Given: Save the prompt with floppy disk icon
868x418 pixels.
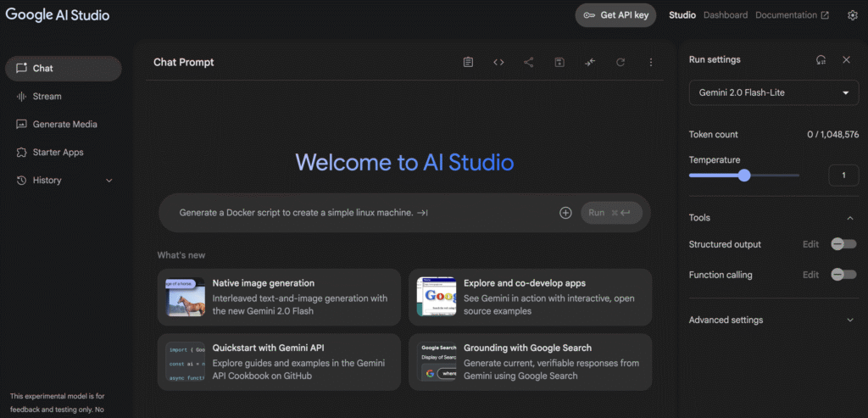Looking at the screenshot, I should pos(559,63).
